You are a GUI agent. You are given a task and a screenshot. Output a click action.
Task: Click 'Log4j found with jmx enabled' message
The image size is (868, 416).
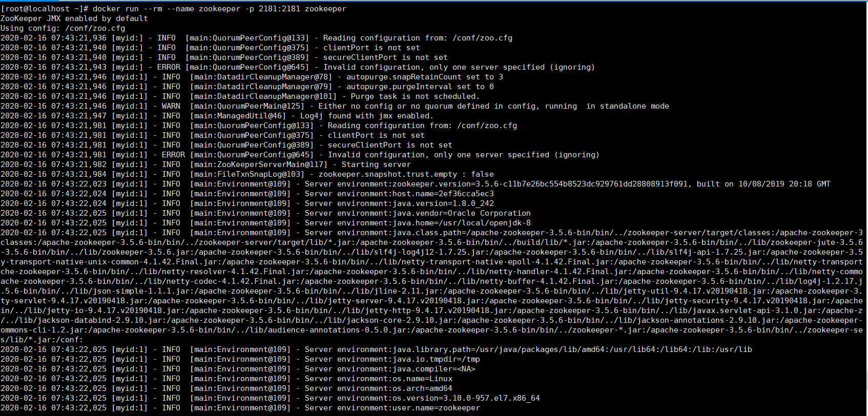pyautogui.click(x=366, y=116)
